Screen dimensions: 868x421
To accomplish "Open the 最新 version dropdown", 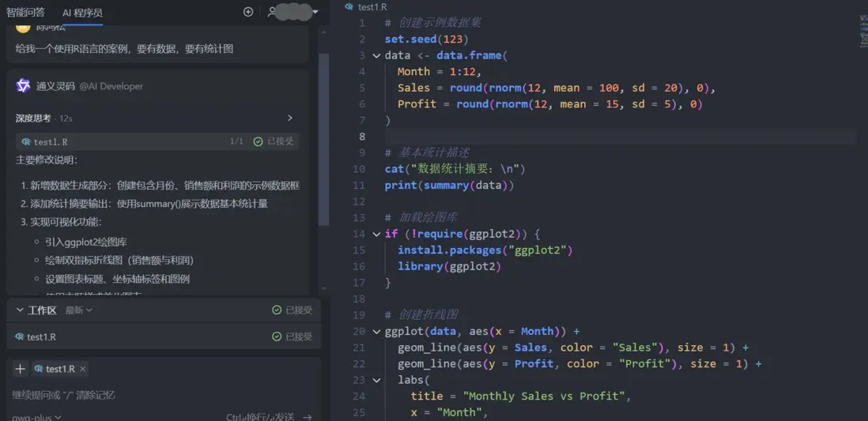I will tap(79, 310).
